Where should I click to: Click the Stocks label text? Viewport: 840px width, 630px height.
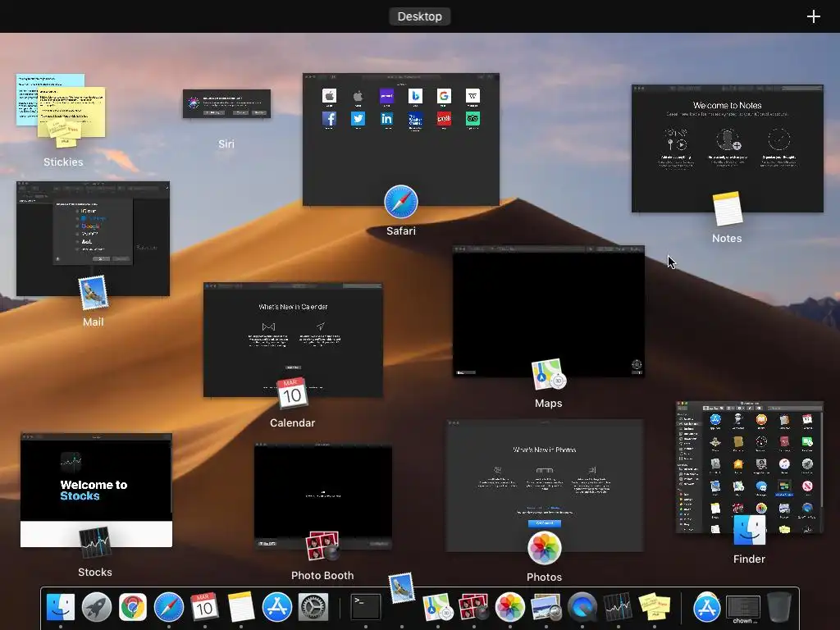click(x=95, y=572)
